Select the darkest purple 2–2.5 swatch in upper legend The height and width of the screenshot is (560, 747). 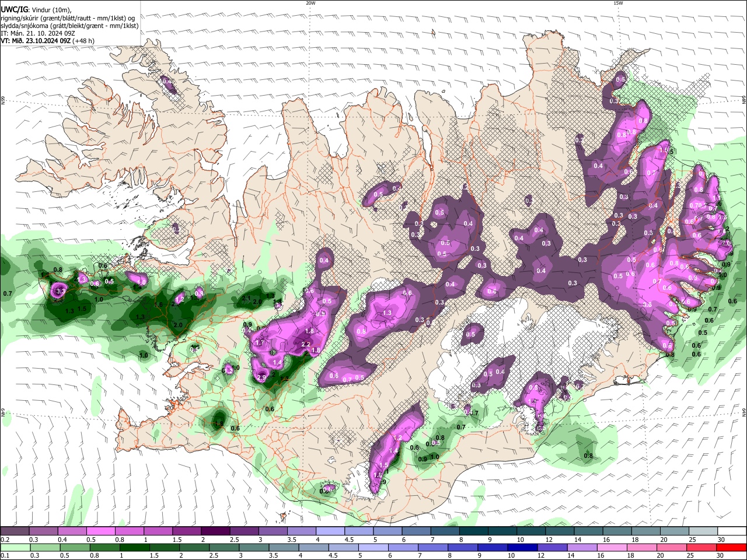click(x=215, y=531)
